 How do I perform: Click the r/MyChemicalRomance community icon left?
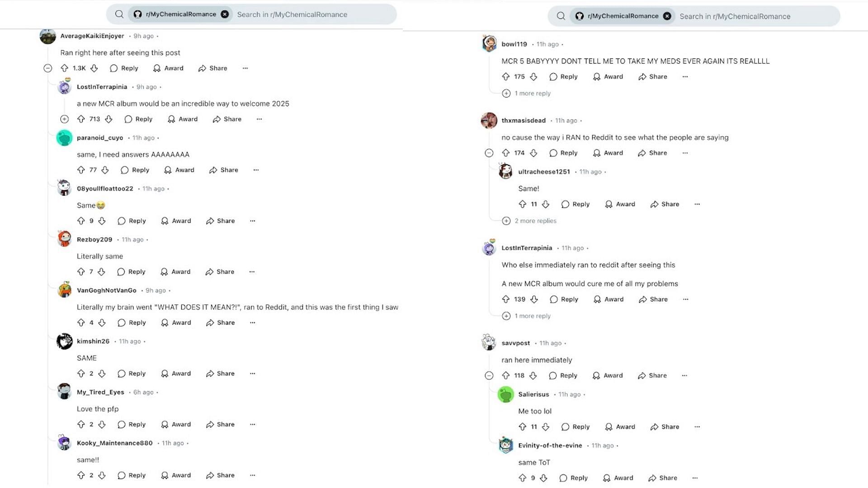click(x=136, y=14)
